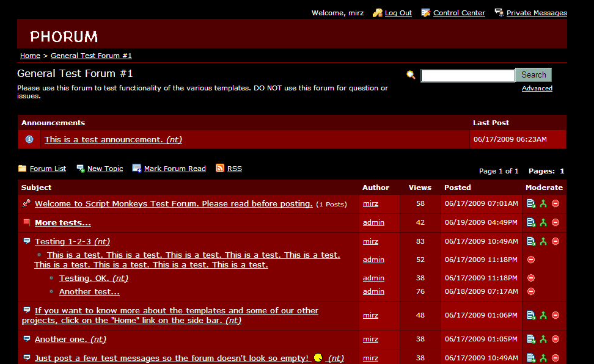Viewport: 594px width, 364px height.
Task: Click the thread icon beside Testing 1-2-3
Action: tap(26, 241)
